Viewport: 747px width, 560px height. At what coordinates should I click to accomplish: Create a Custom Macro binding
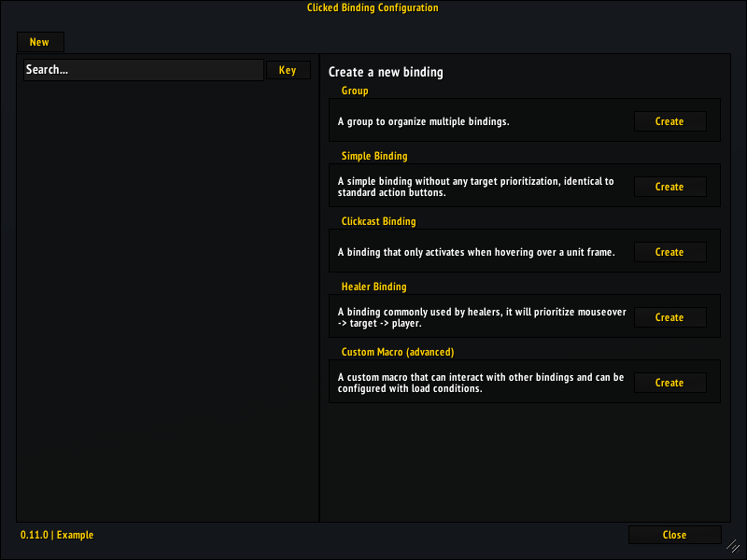tap(669, 383)
